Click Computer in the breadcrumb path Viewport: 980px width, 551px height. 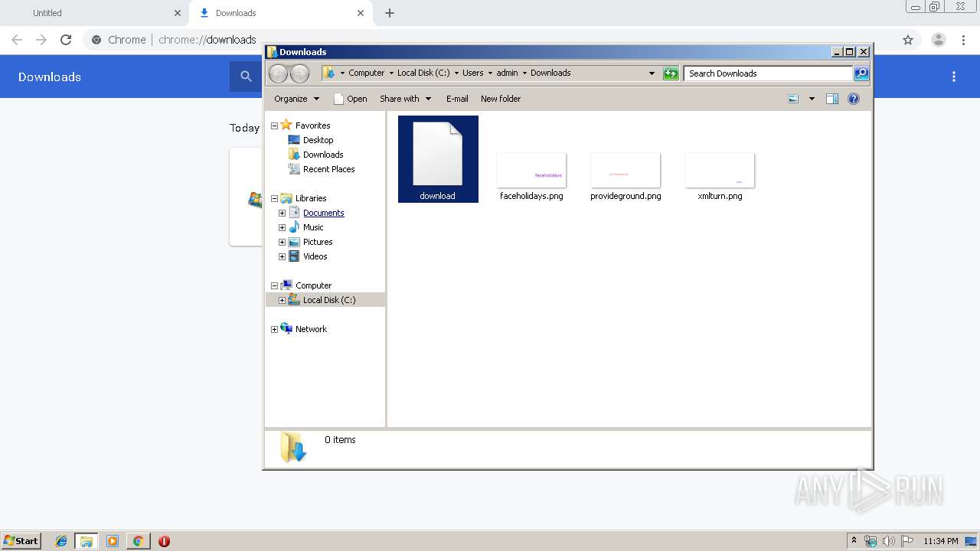click(366, 73)
